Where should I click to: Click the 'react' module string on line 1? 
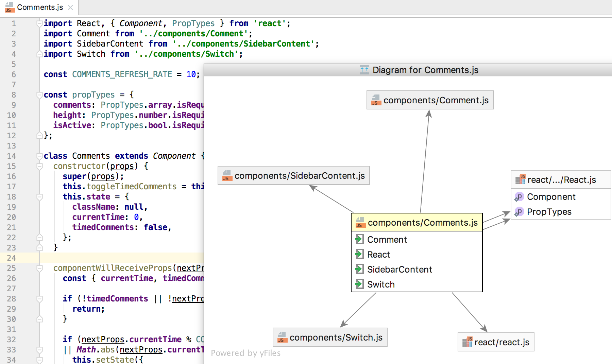[x=270, y=23]
